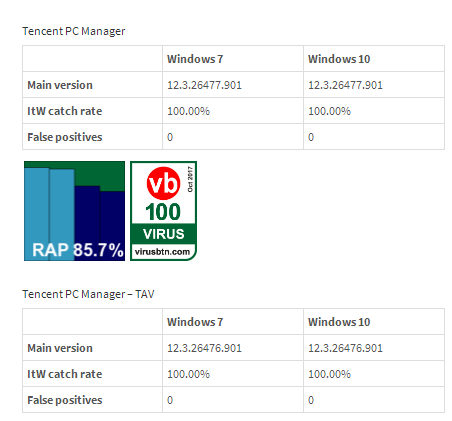The image size is (452, 421).
Task: Click the red vb logo circle
Action: pyautogui.click(x=163, y=183)
